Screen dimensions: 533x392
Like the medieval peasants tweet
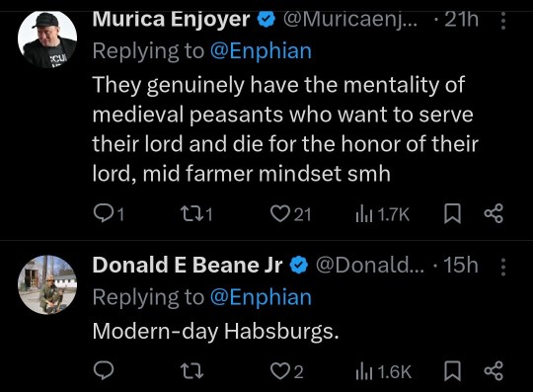[290, 214]
